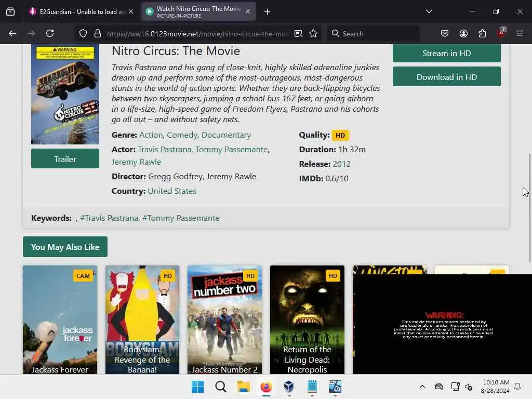Open last taskbar app with 10 badge

[x=335, y=387]
